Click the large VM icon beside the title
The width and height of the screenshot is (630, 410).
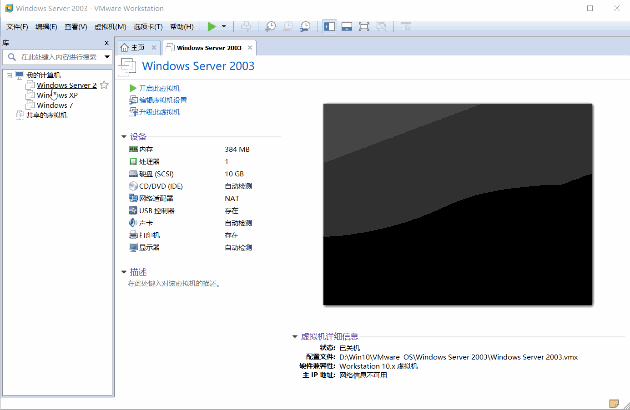tap(127, 66)
